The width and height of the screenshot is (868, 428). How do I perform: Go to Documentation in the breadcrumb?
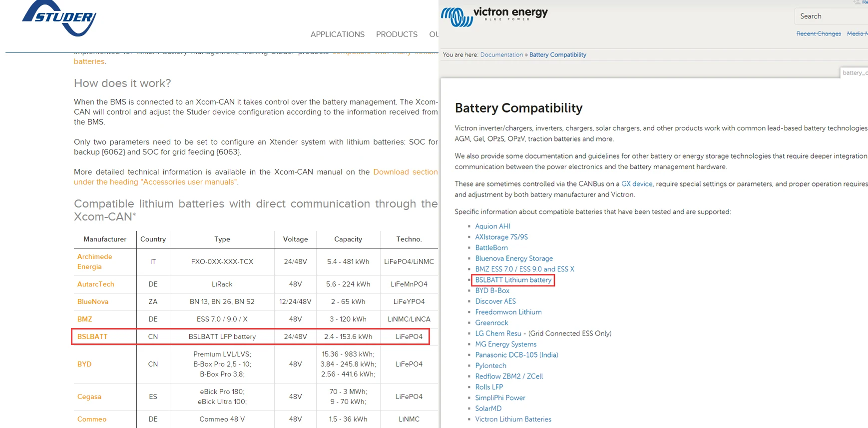(501, 55)
